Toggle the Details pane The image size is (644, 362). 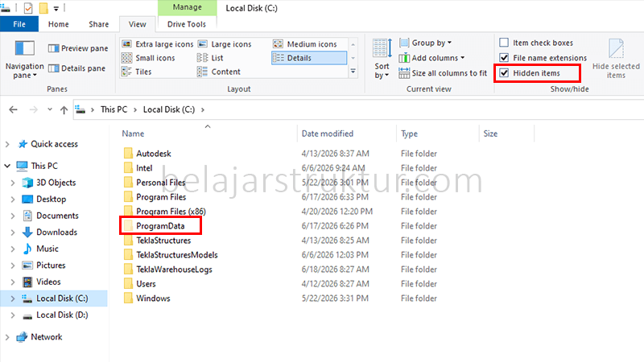(x=76, y=68)
